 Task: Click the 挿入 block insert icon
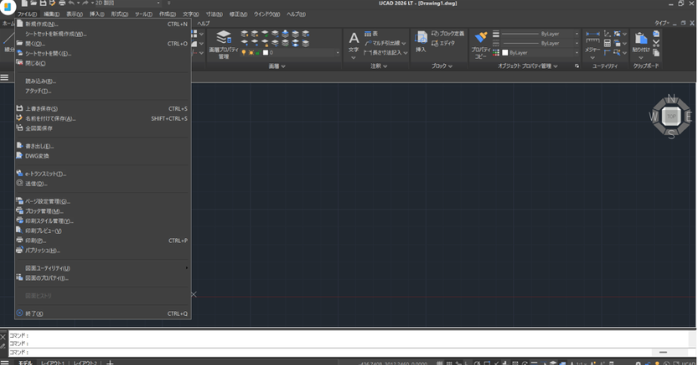click(421, 41)
